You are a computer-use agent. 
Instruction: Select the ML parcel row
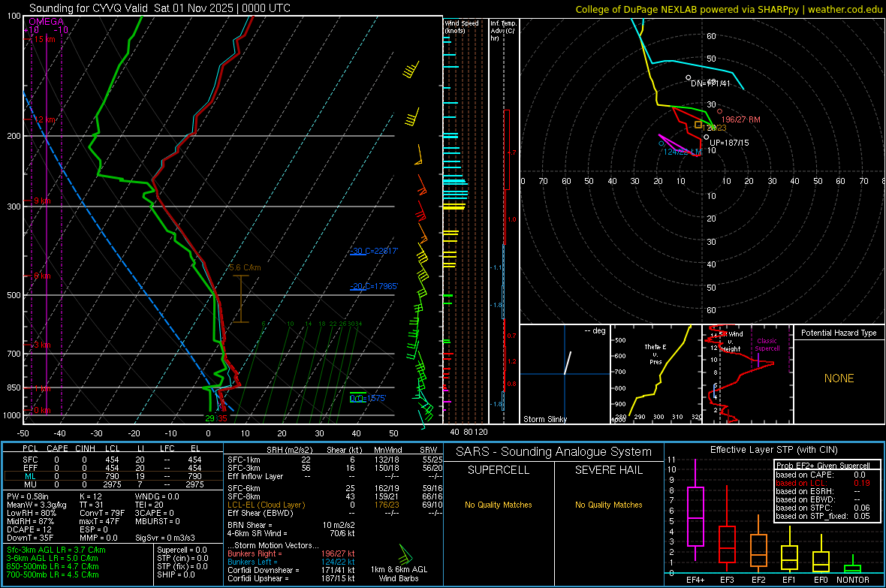click(x=113, y=476)
